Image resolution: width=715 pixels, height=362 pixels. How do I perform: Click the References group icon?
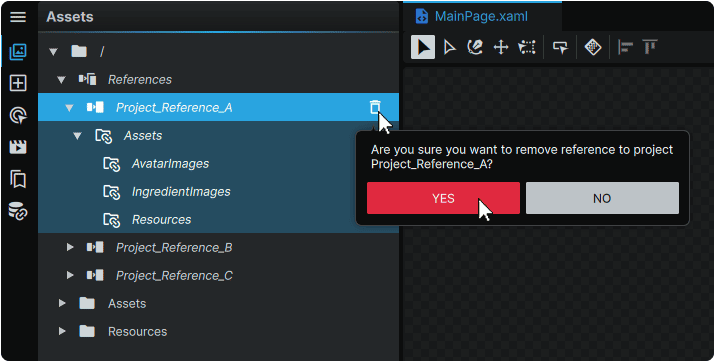87,79
